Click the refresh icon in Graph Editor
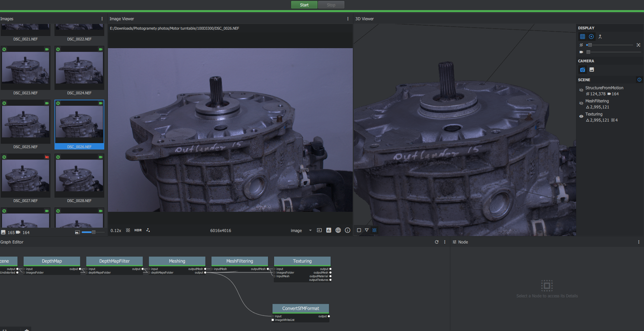The width and height of the screenshot is (644, 331). point(437,242)
